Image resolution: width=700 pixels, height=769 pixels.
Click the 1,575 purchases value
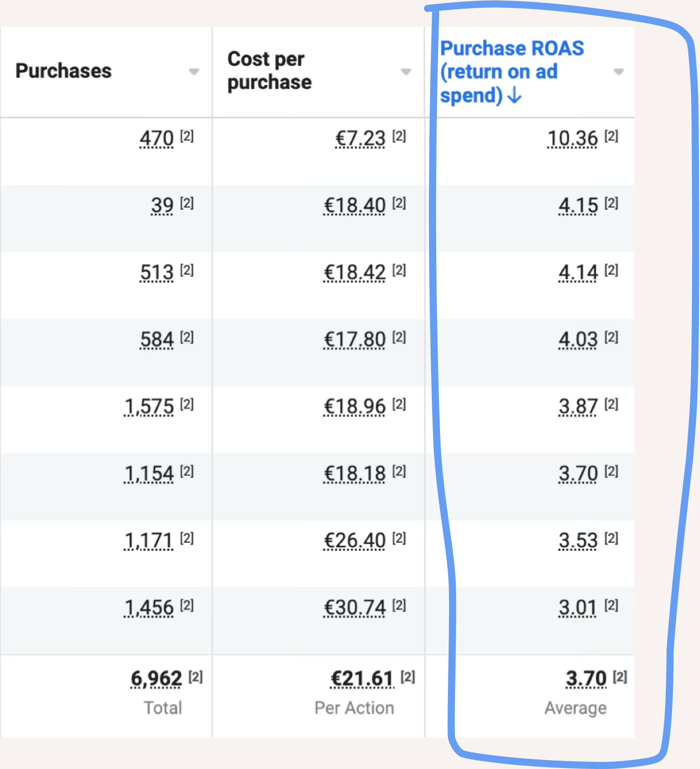pos(149,406)
